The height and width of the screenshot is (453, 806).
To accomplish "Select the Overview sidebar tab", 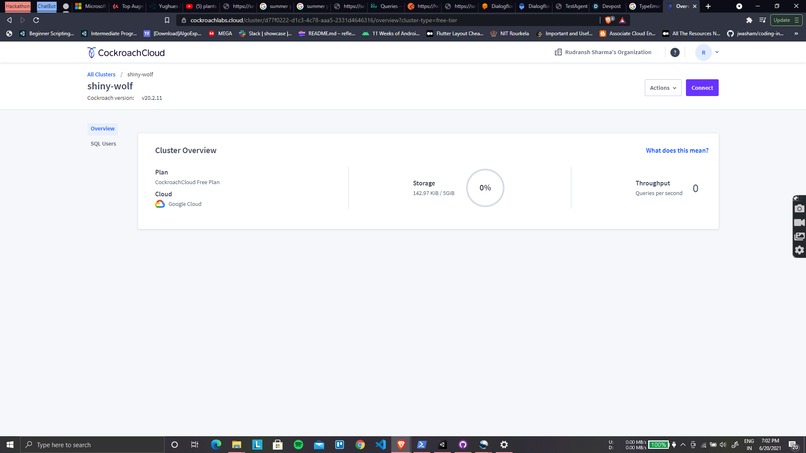I will (x=102, y=129).
